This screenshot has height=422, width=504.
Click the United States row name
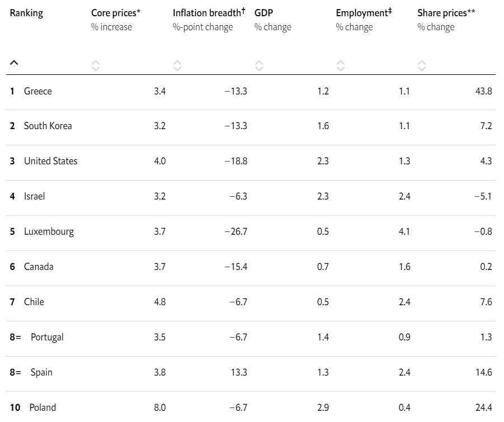(50, 161)
